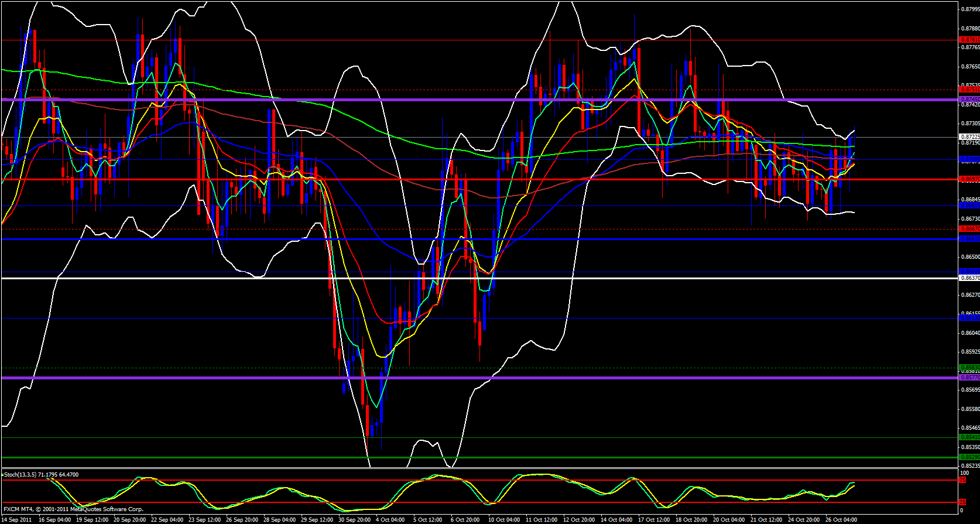Select the purple 0.8745 price level tag
The width and height of the screenshot is (980, 524).
969,100
